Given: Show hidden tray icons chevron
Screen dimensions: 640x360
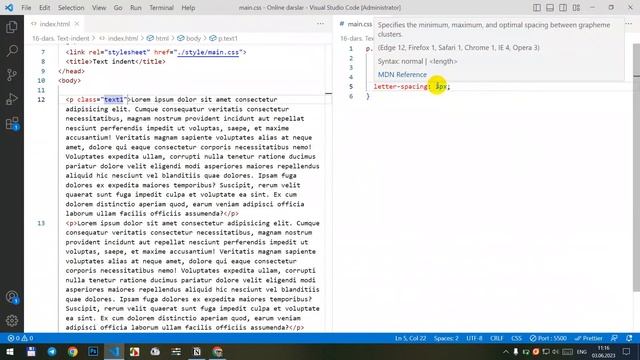Looking at the screenshot, I should [x=506, y=352].
